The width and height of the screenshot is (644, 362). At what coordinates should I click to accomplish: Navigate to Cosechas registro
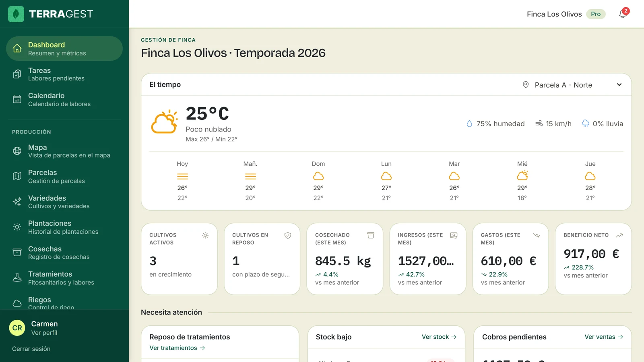64,253
